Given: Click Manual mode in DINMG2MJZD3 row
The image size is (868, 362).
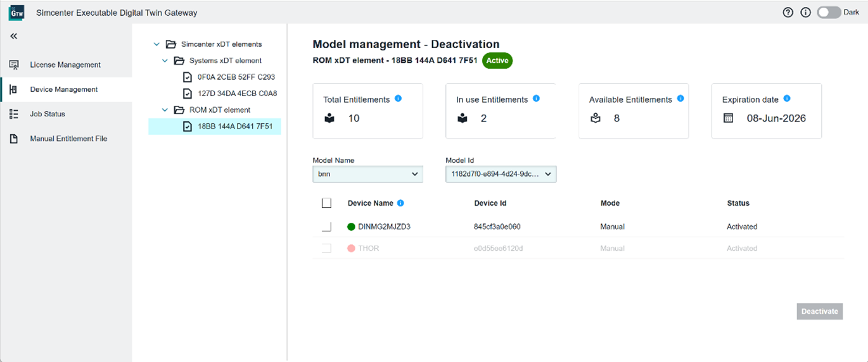Looking at the screenshot, I should pos(613,227).
